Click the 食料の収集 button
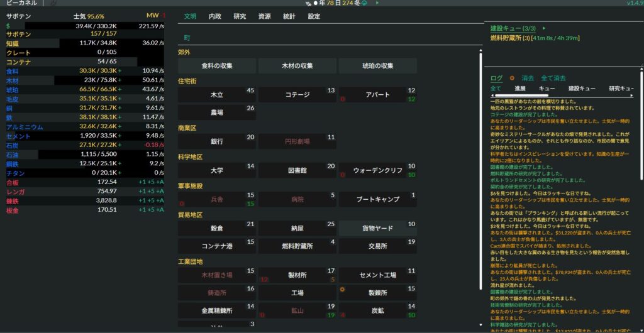644x333 pixels. click(x=217, y=66)
